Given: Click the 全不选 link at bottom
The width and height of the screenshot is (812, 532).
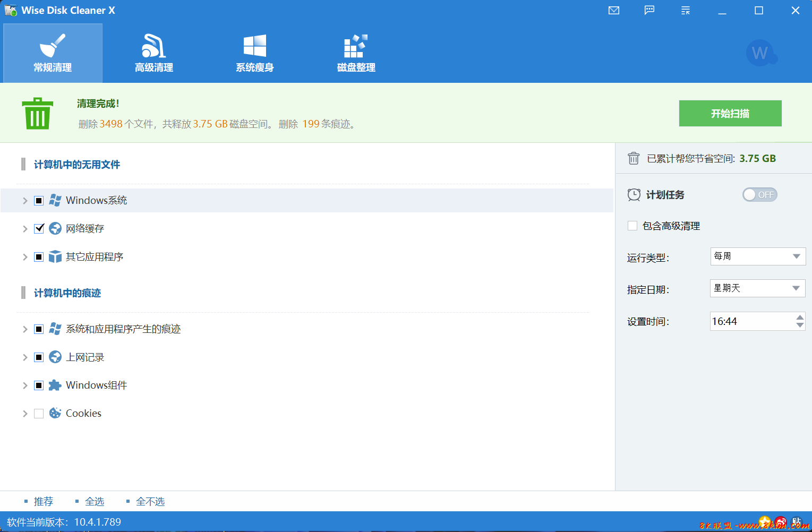Looking at the screenshot, I should coord(150,502).
